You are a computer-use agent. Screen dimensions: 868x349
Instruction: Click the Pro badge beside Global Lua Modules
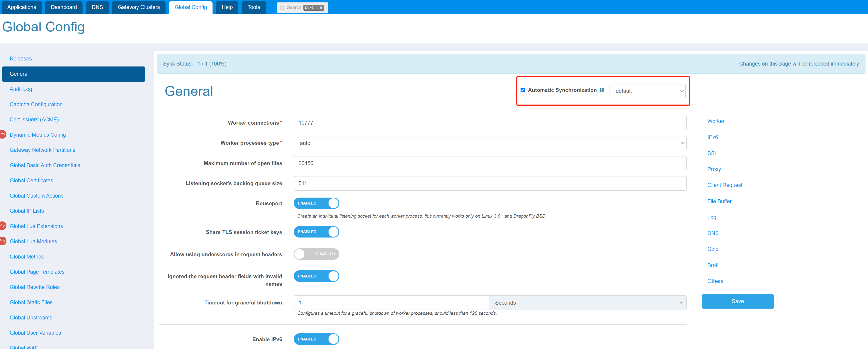click(3, 241)
